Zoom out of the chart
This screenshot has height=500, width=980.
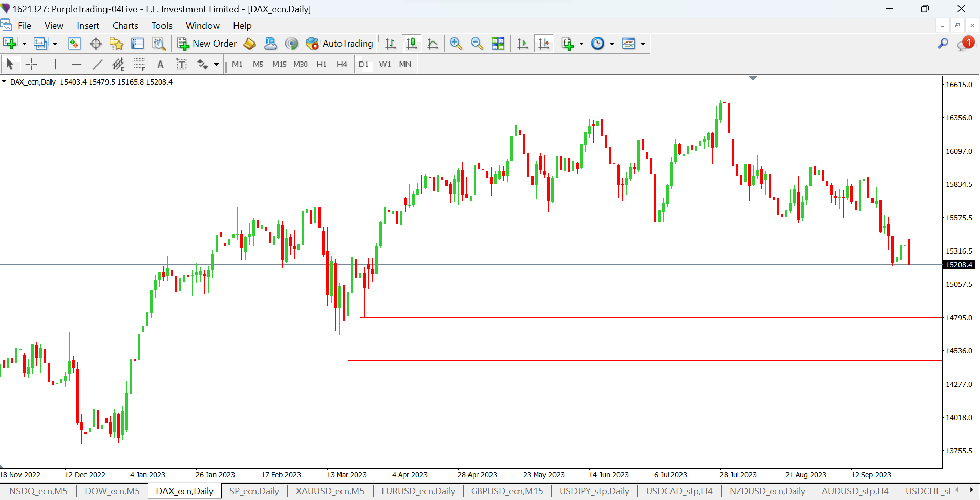[x=477, y=44]
